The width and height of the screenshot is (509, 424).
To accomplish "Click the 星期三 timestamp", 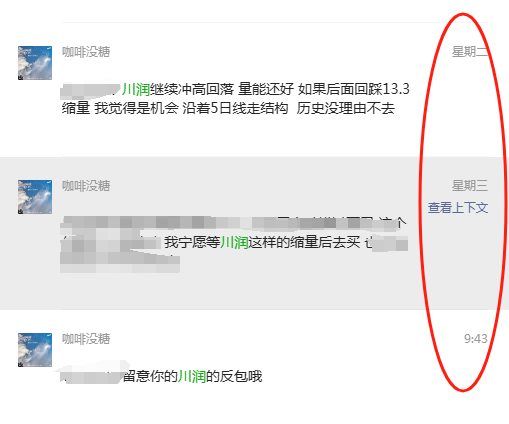I will [x=470, y=186].
